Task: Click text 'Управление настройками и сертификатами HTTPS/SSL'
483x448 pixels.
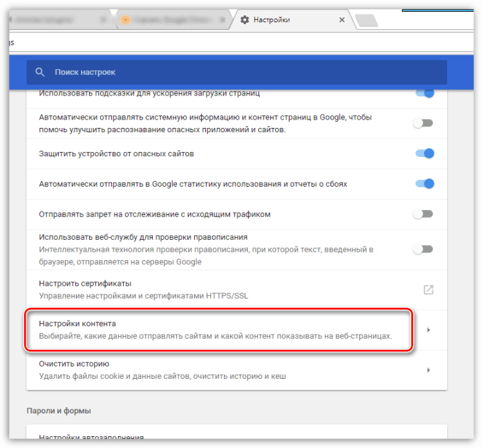Action: click(x=144, y=296)
